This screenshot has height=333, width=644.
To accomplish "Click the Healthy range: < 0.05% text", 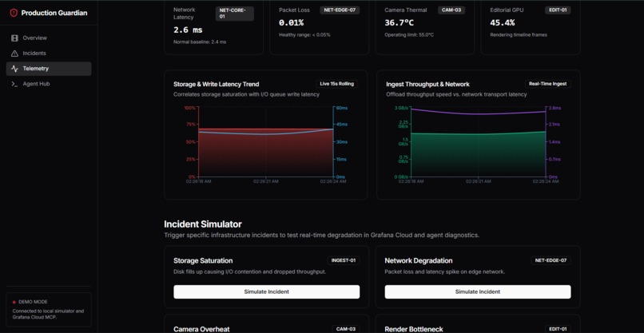I will pyautogui.click(x=304, y=35).
